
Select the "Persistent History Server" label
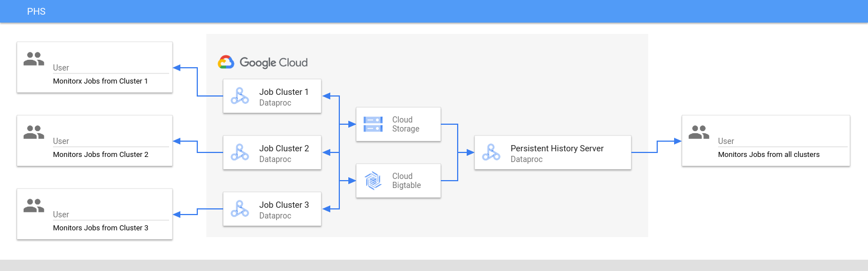(x=557, y=148)
